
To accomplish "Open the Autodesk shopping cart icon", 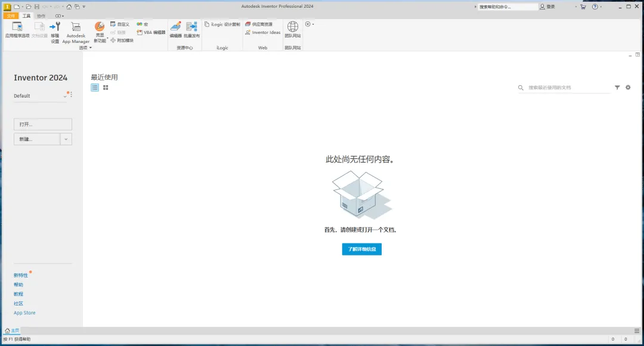I will tap(583, 7).
